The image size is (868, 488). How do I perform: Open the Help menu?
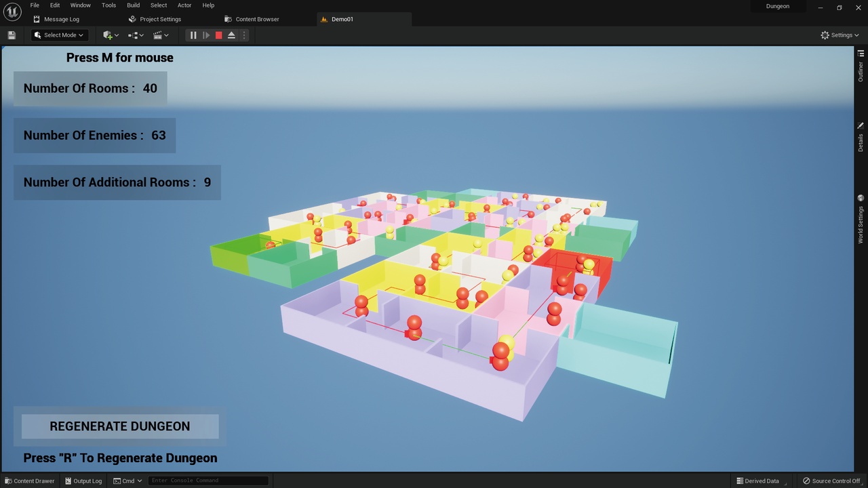208,5
